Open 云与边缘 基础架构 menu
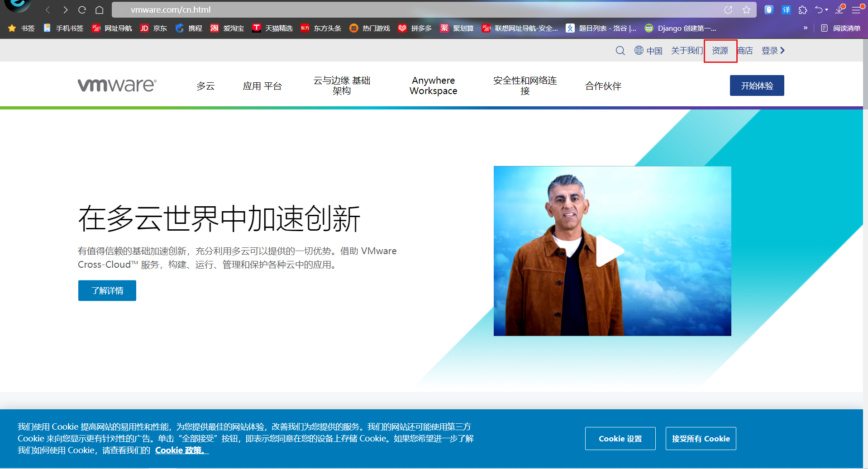 [x=342, y=85]
